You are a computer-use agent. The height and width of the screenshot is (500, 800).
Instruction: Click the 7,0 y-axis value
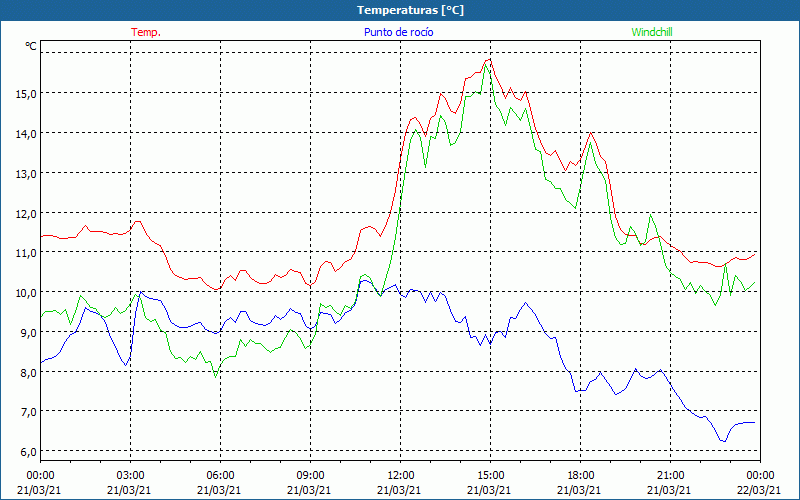point(28,412)
